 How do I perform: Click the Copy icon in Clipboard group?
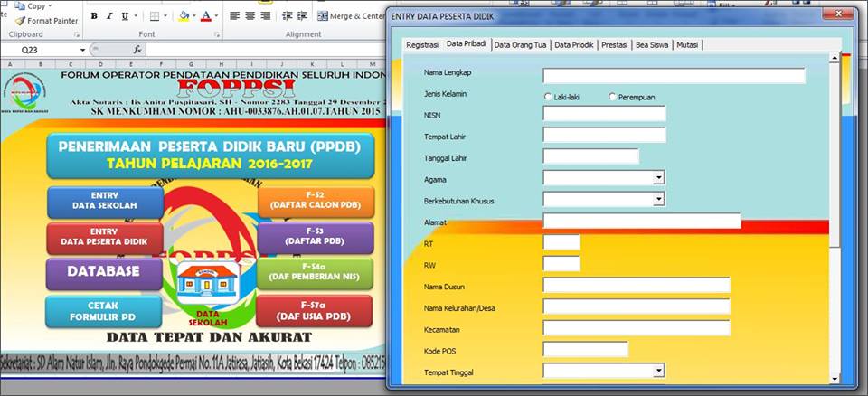(21, 6)
